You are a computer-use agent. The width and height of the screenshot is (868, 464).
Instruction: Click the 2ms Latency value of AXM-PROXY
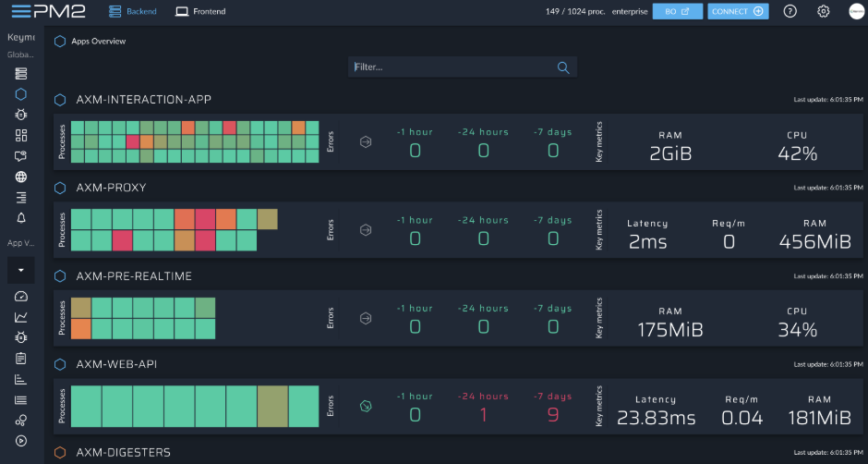coord(647,241)
